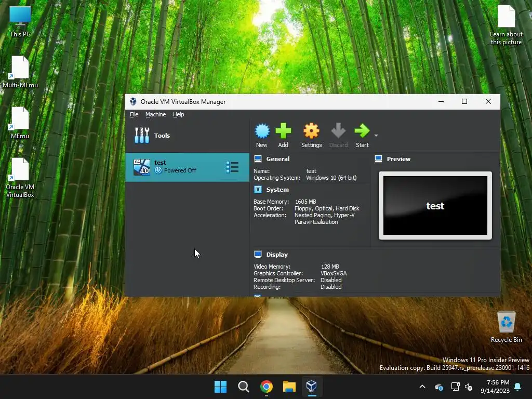Viewport: 532px width, 399px height.
Task: Click the System section header
Action: [277, 190]
